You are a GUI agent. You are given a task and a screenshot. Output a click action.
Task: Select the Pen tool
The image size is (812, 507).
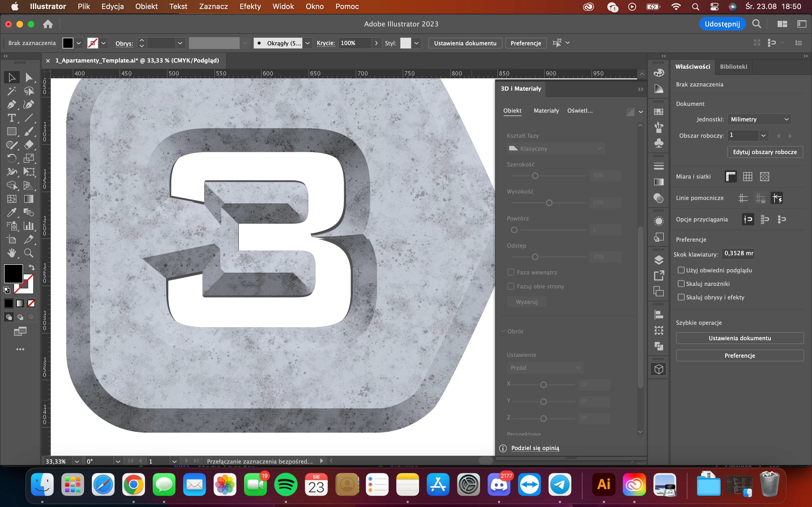(x=11, y=104)
